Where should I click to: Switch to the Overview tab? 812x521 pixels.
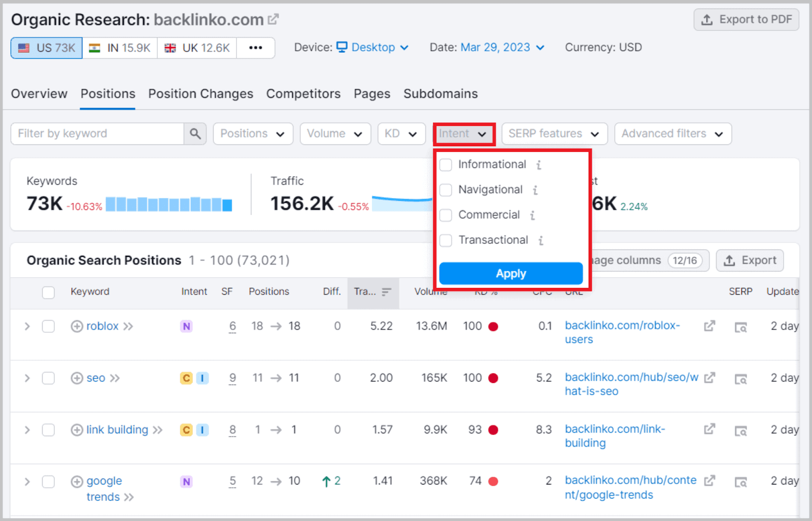(x=39, y=94)
